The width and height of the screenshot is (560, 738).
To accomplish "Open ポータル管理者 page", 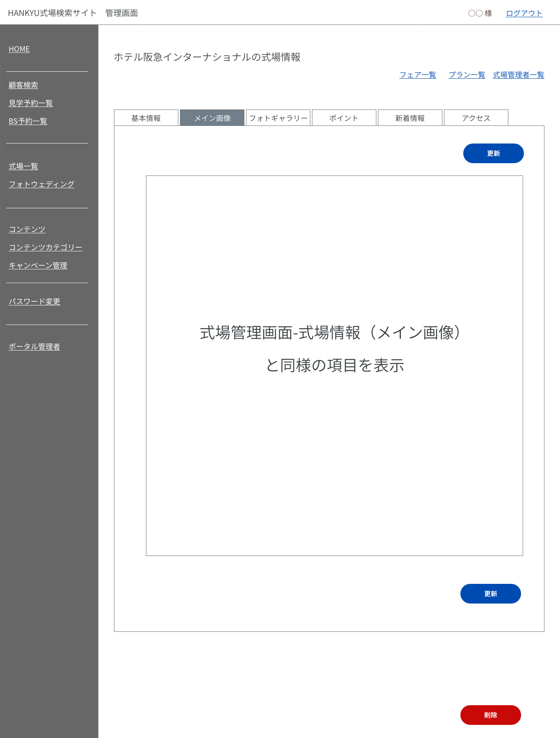I will click(x=34, y=347).
